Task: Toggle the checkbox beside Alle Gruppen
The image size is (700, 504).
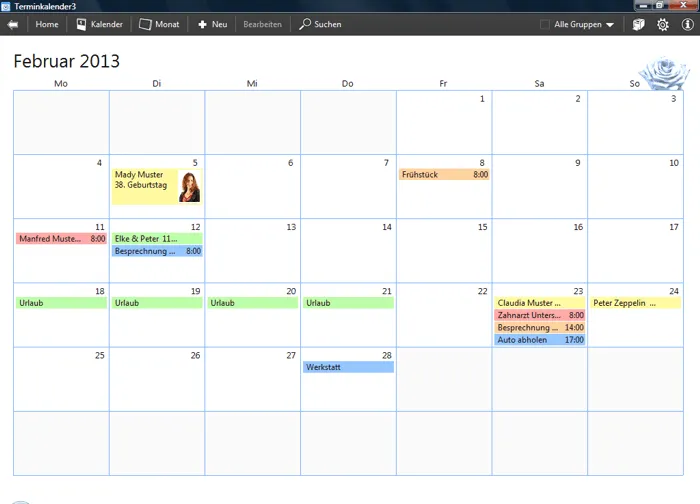Action: (545, 24)
